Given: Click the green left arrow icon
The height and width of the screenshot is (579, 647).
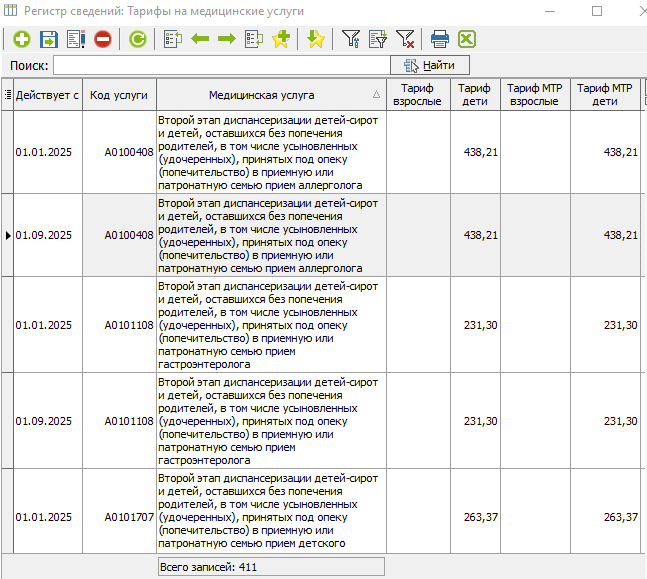Looking at the screenshot, I should (200, 39).
